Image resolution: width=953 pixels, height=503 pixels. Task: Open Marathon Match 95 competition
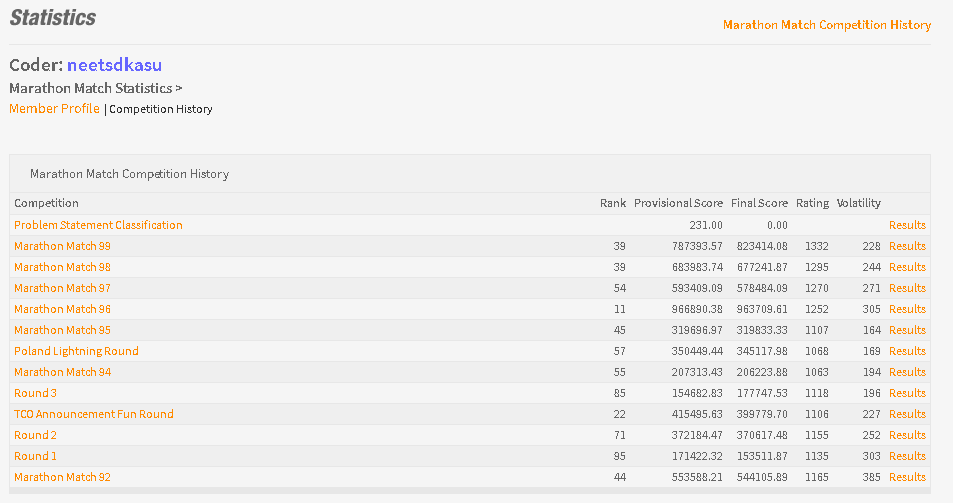pos(62,330)
